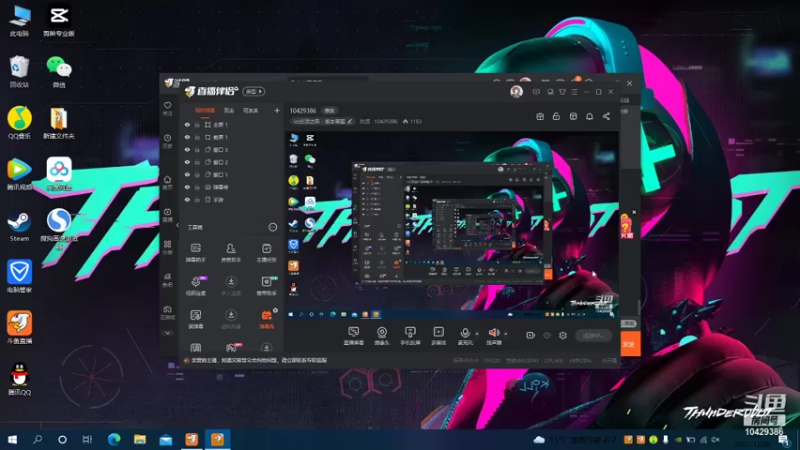
Task: Open Microsoft Edge from the taskbar
Action: (114, 439)
